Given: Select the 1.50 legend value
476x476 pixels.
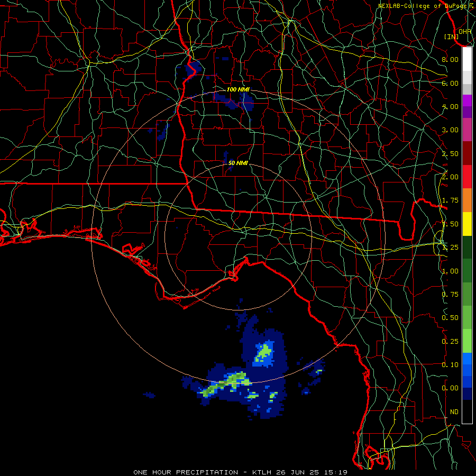Looking at the screenshot, I should [x=450, y=224].
